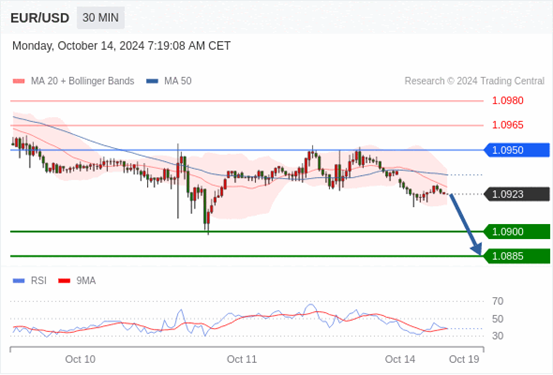Click the RSI 70 axis value

coord(498,301)
